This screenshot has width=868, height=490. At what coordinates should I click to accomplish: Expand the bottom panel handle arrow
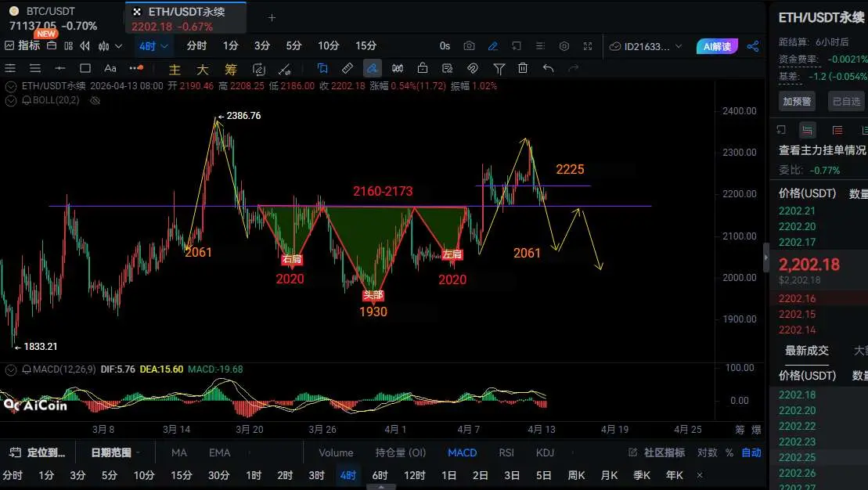click(x=381, y=487)
